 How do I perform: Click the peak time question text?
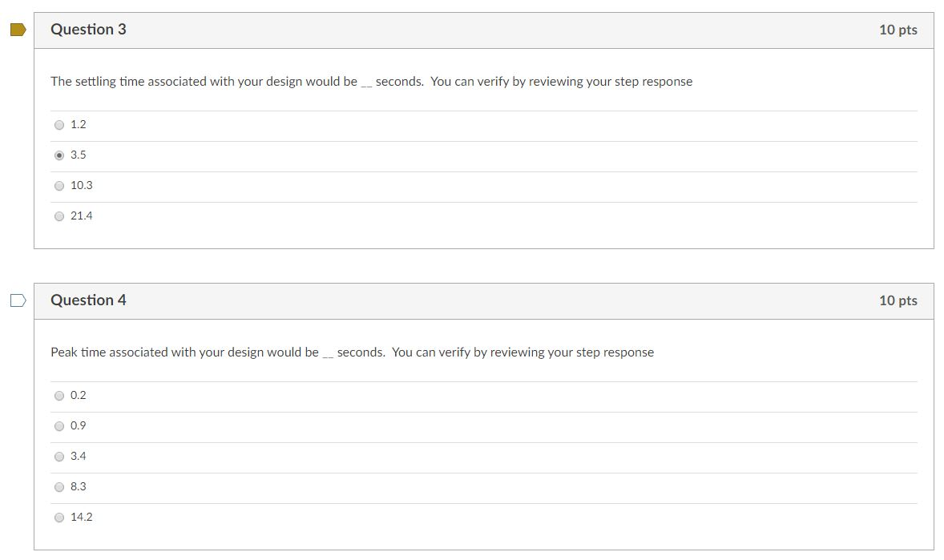(x=353, y=352)
